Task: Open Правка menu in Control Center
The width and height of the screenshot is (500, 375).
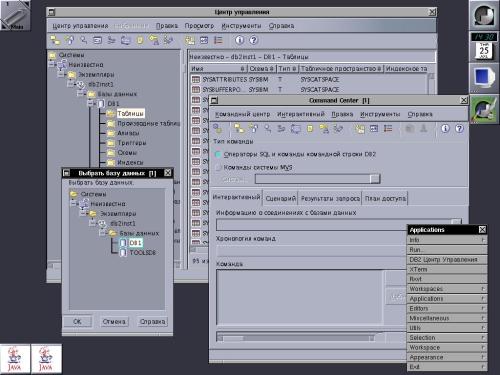Action: point(167,26)
